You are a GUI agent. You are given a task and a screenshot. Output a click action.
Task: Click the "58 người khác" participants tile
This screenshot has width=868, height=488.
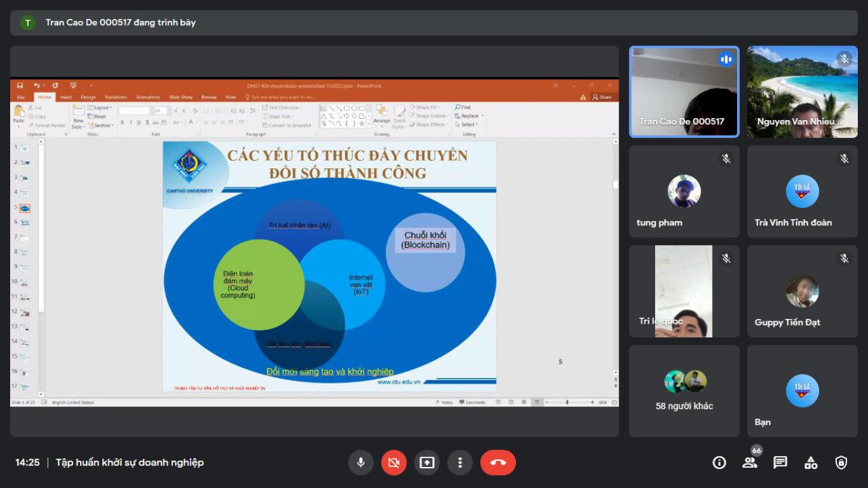684,391
